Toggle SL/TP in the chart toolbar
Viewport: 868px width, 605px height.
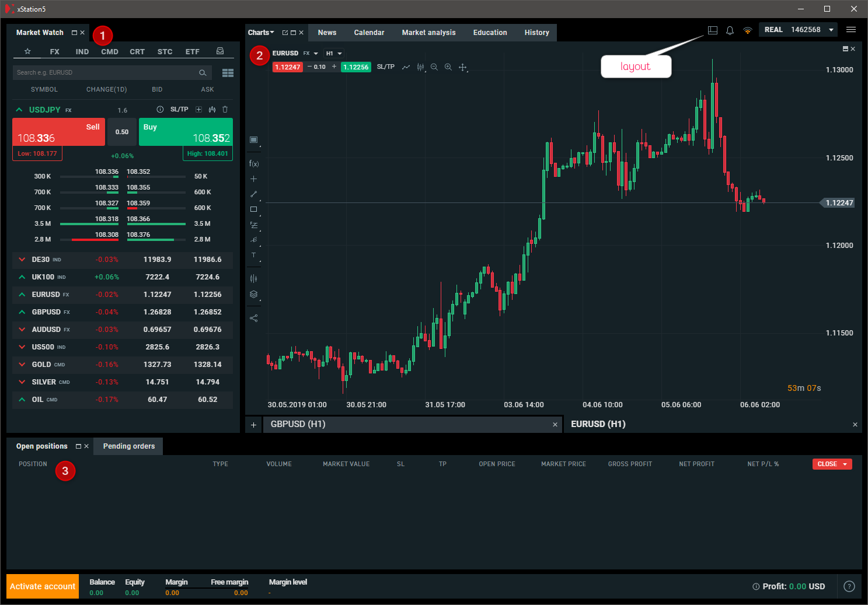click(386, 67)
